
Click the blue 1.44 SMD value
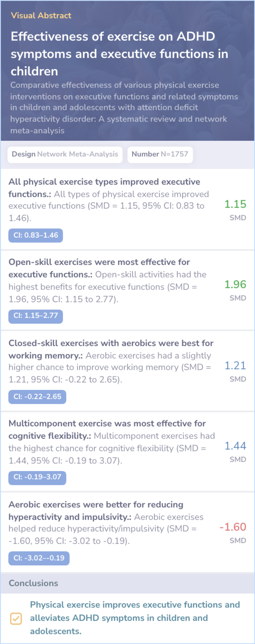pos(235,446)
